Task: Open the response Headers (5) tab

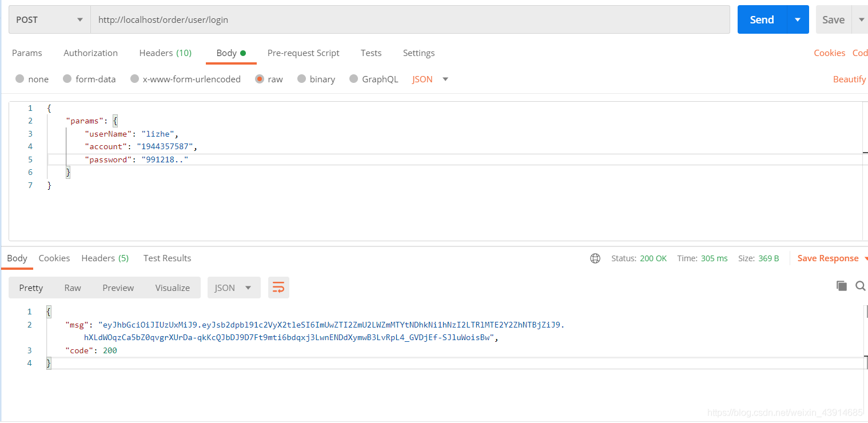Action: point(105,258)
